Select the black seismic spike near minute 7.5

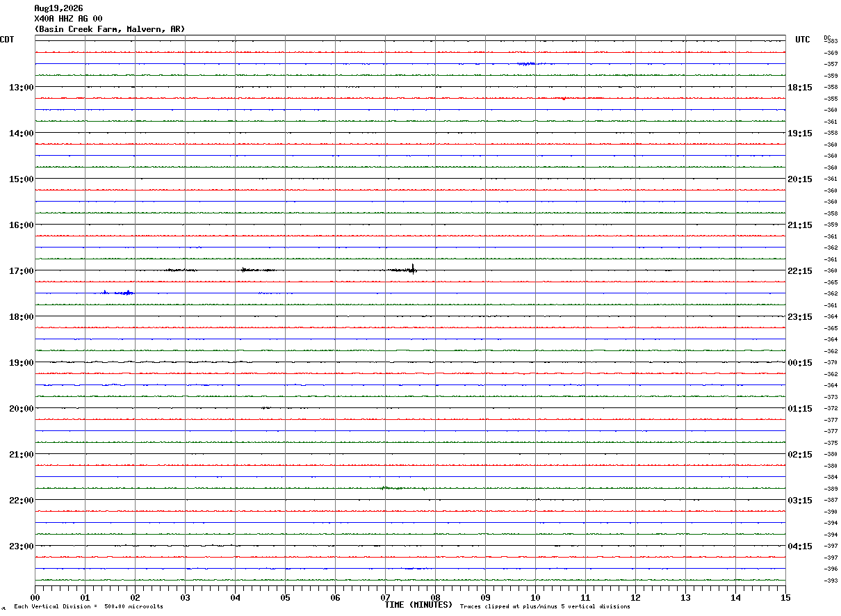pyautogui.click(x=413, y=269)
